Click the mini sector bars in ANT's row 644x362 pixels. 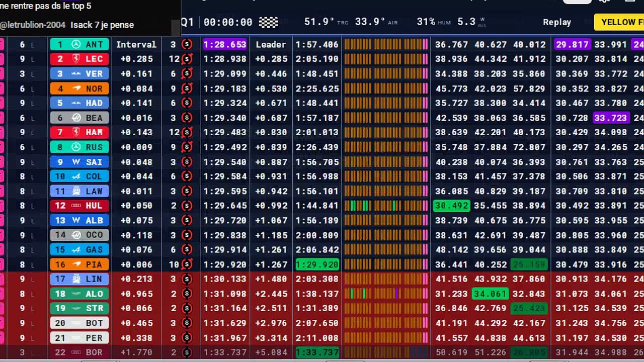coord(386,45)
